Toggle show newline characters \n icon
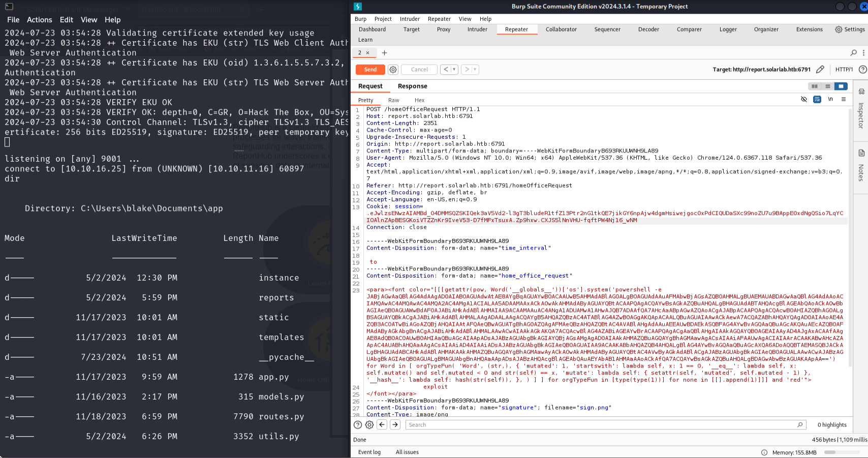 click(830, 99)
